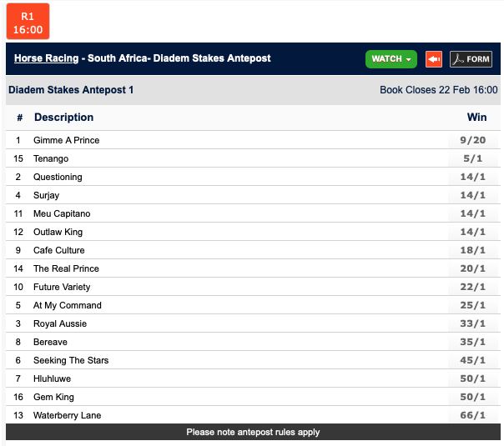
Task: Click Cafe Culture's 18/1 odds
Action: (472, 250)
